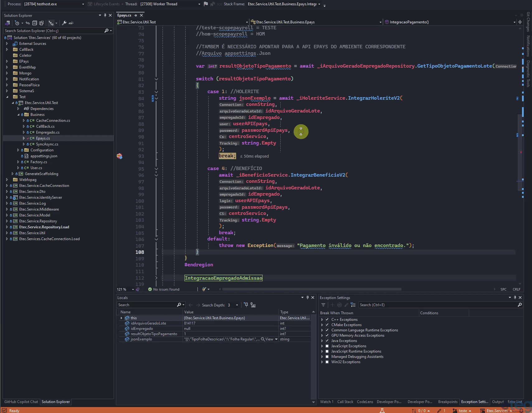The image size is (532, 413).
Task: Click Collapse All icon in Solution Explorer
Action: point(35,23)
